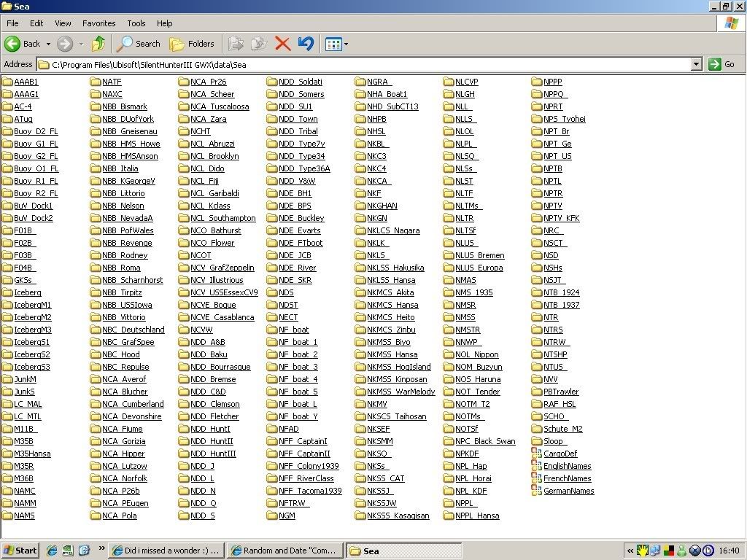747x560 pixels.
Task: Click the NCV_GrafZeppelin folder icon
Action: [x=183, y=268]
